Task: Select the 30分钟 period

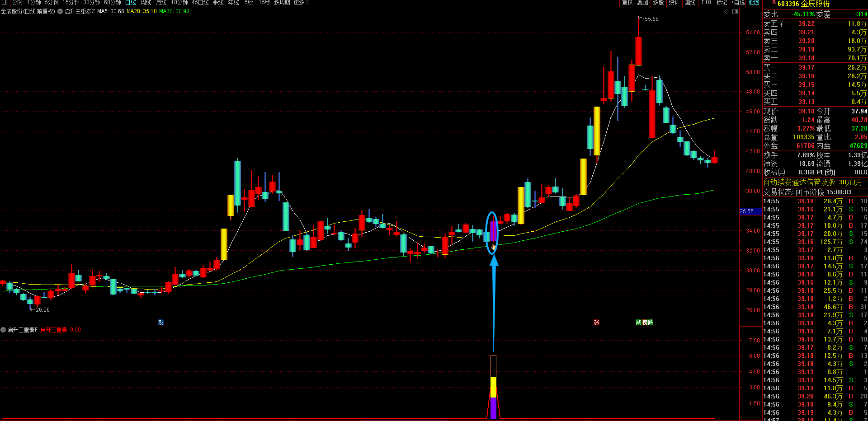Action: click(x=92, y=3)
